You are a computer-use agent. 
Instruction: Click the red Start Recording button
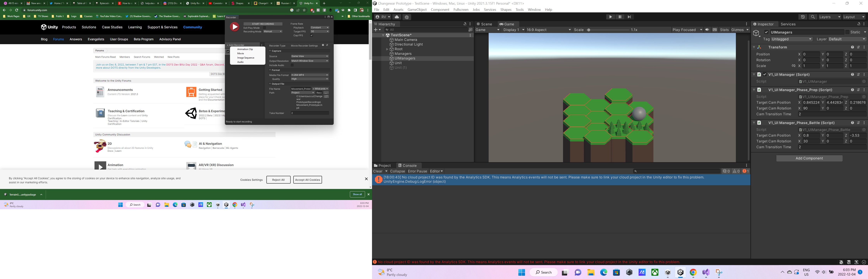(234, 27)
